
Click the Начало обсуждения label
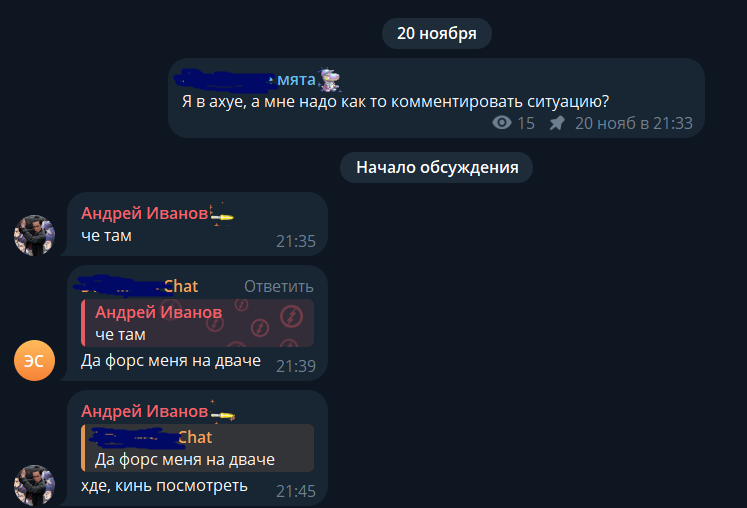pos(437,167)
